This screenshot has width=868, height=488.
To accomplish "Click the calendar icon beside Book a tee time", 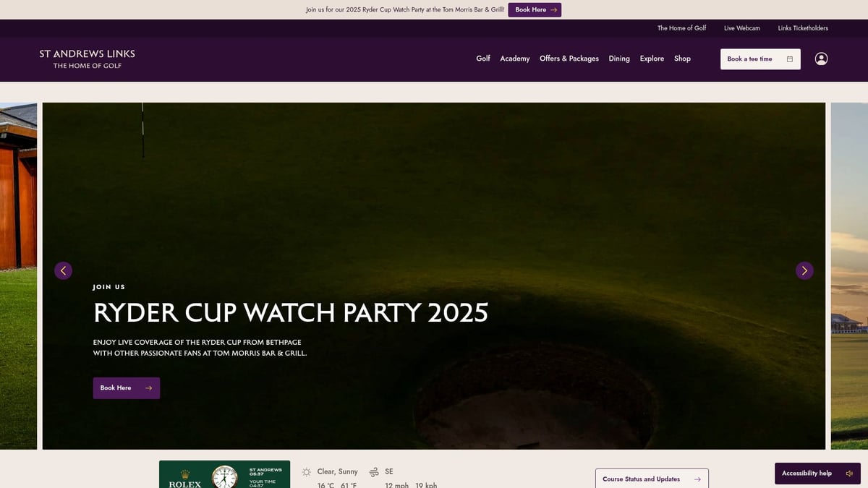I will click(789, 59).
